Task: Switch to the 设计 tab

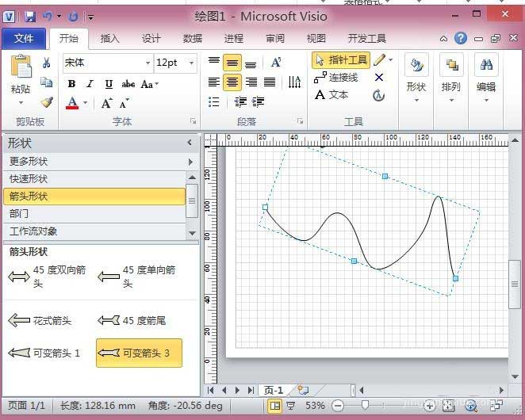Action: (151, 39)
